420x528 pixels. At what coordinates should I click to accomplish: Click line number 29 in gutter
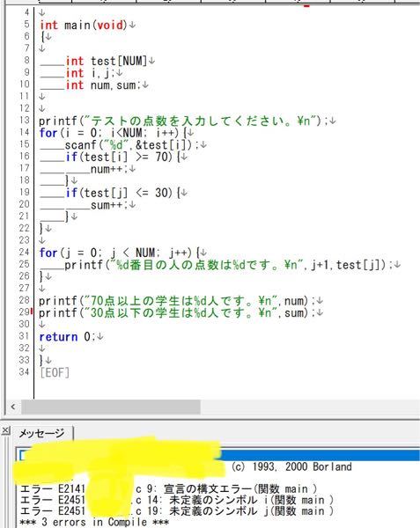point(25,312)
